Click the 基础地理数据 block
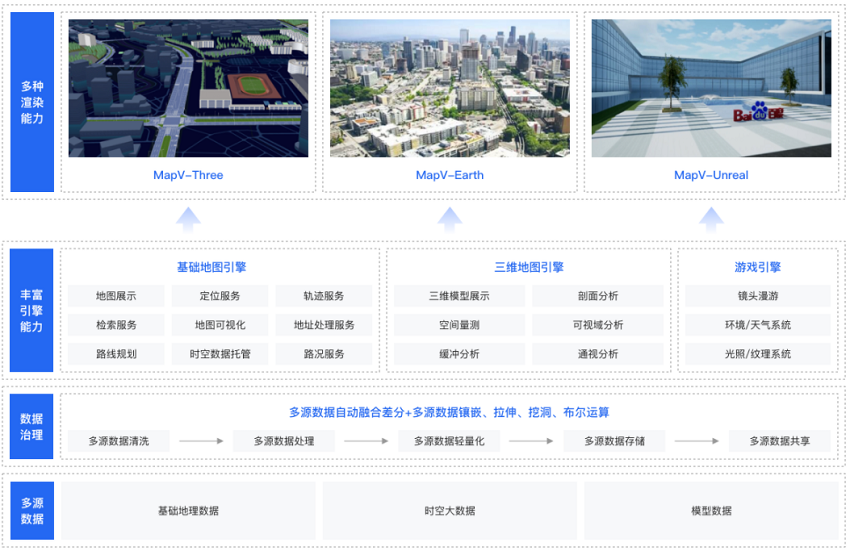Screen dimensions: 850x551 click(x=188, y=510)
